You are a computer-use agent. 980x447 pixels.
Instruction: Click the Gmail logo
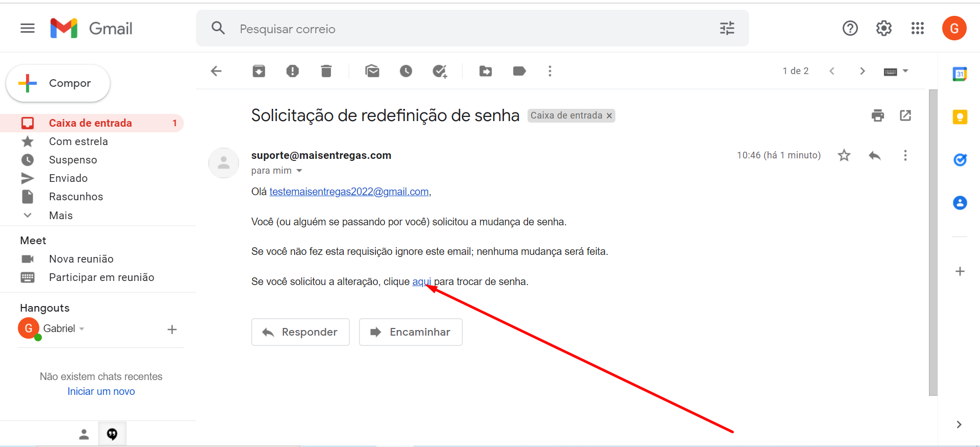[x=91, y=28]
